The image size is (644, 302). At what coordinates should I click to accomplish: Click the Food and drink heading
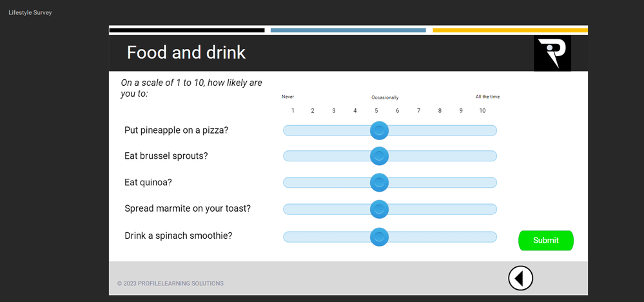tap(186, 52)
